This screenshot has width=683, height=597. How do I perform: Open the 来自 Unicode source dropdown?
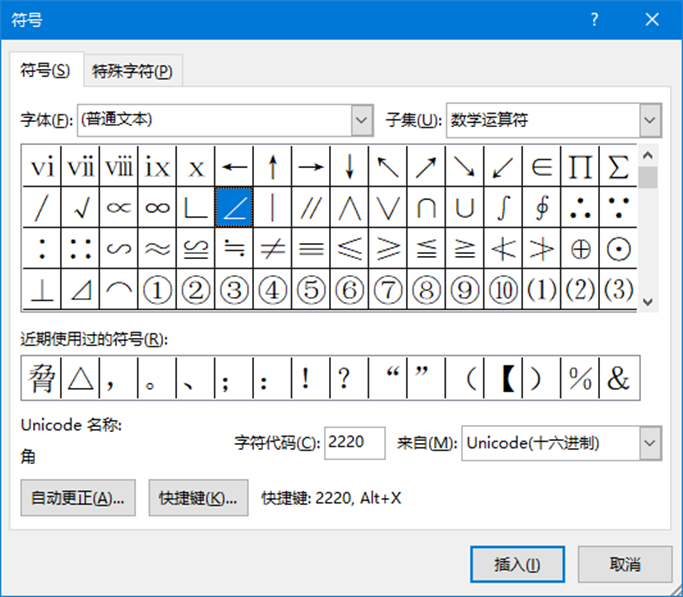click(x=650, y=442)
